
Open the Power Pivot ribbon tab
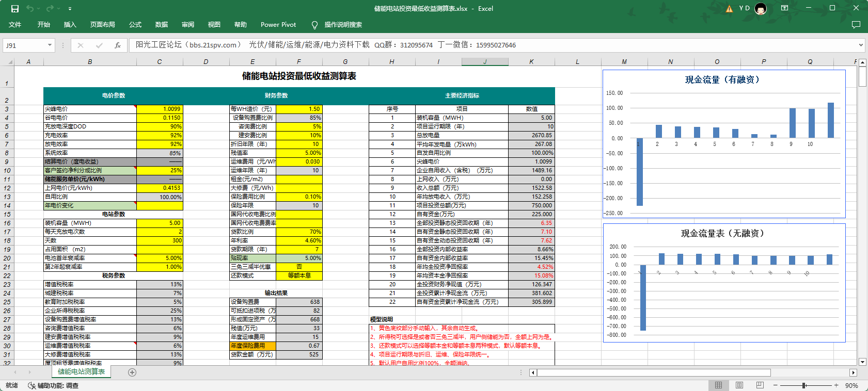click(278, 25)
